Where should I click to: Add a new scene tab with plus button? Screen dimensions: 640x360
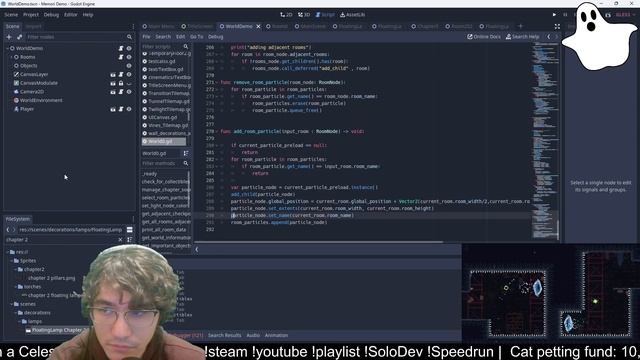click(520, 26)
